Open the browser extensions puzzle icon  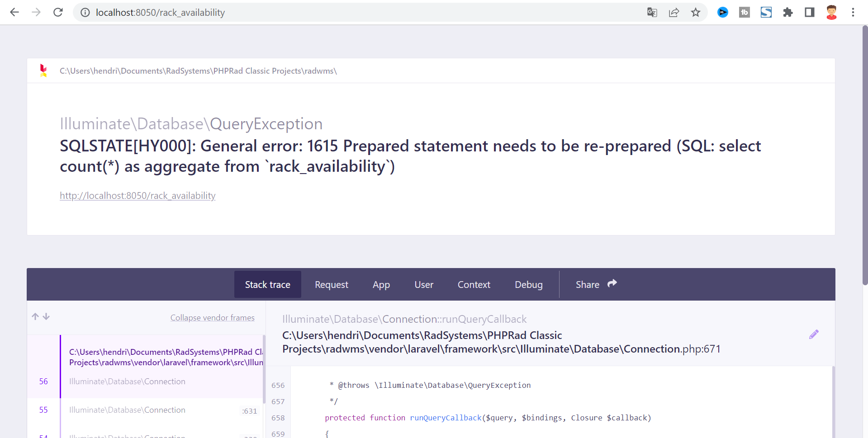[x=788, y=12]
